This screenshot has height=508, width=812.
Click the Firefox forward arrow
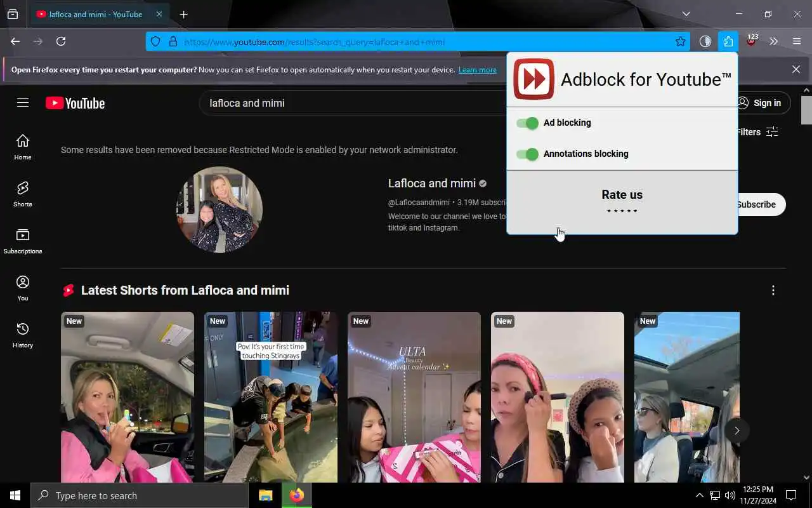click(x=38, y=41)
